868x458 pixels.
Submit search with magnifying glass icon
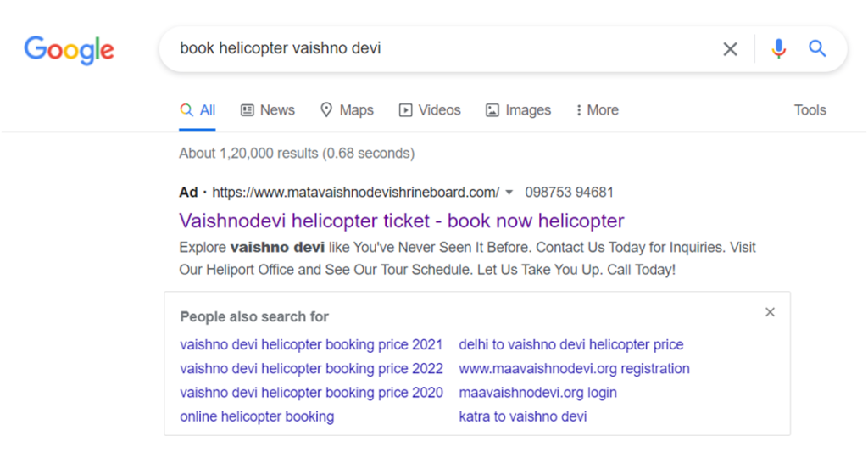(x=817, y=48)
